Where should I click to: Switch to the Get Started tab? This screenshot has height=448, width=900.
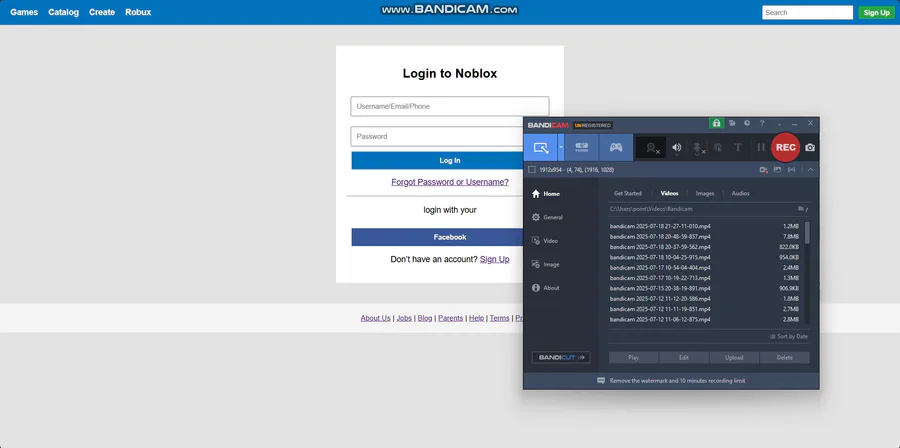[627, 193]
